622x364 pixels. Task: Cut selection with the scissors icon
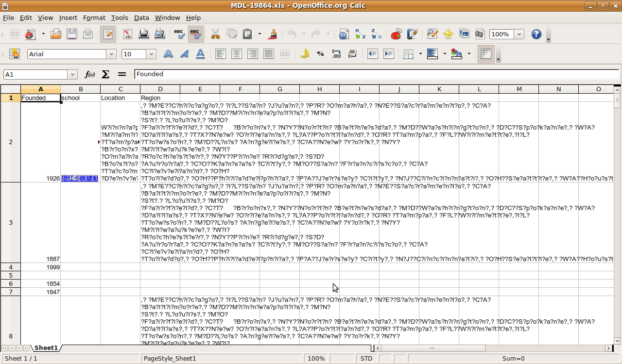tap(215, 34)
